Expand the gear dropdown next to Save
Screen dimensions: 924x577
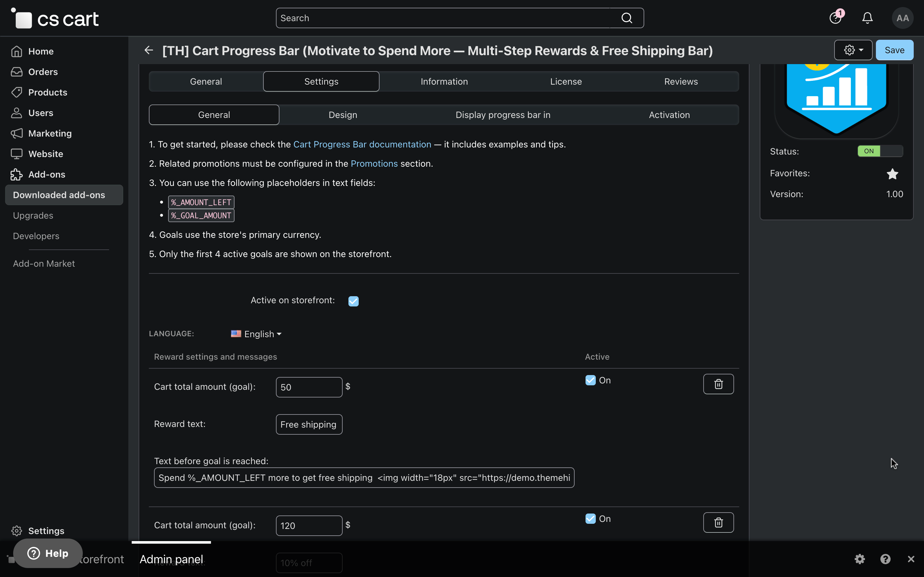(x=853, y=50)
